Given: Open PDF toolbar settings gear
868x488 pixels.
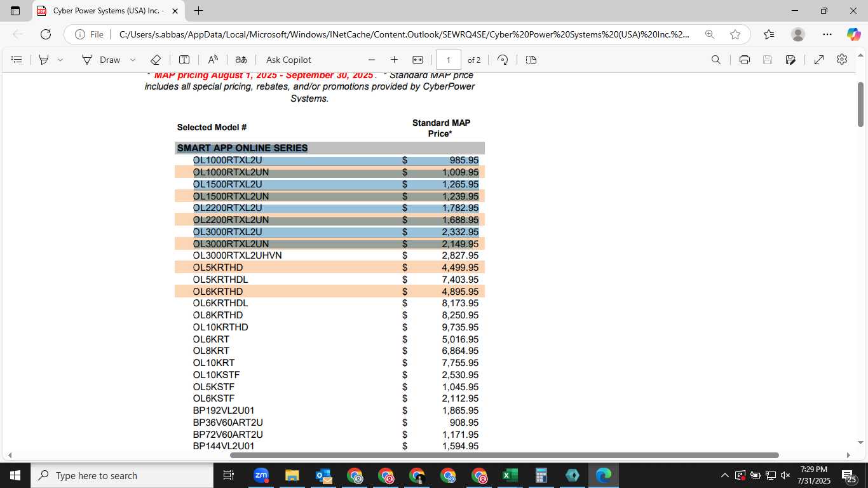Looking at the screenshot, I should pos(842,59).
